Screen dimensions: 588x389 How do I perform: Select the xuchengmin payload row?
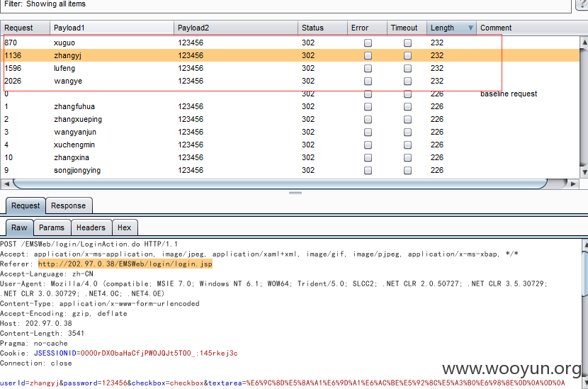pos(290,145)
